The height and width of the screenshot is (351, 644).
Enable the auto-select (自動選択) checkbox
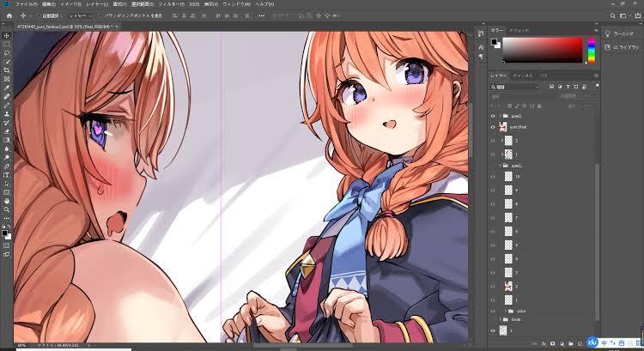(37, 15)
